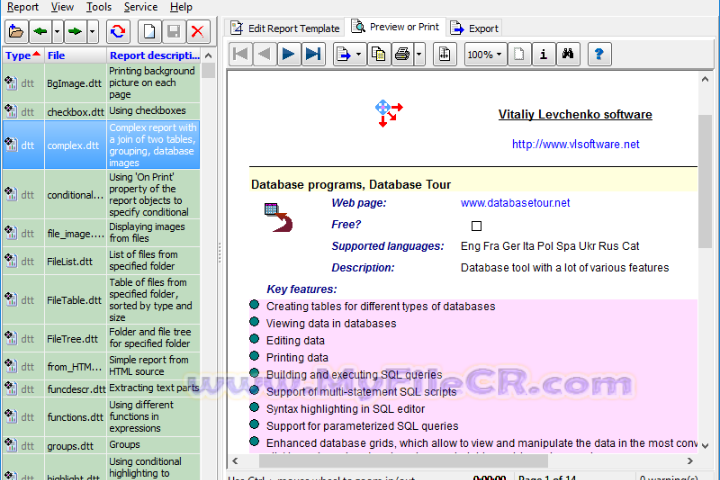Click the blank page icon next to zoom

[519, 54]
